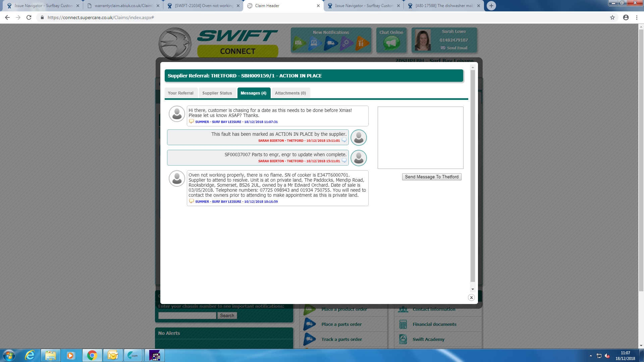644x362 pixels.
Task: Click the blue laptop notification icon
Action: click(x=314, y=43)
